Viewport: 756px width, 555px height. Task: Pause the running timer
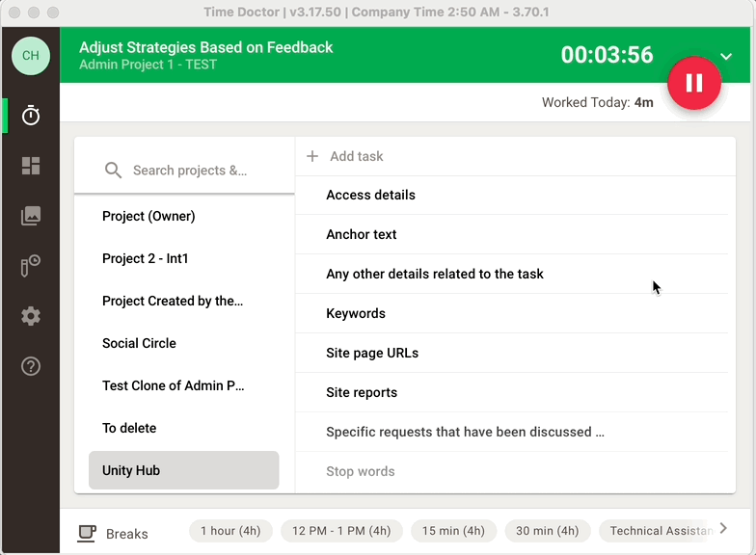[693, 84]
